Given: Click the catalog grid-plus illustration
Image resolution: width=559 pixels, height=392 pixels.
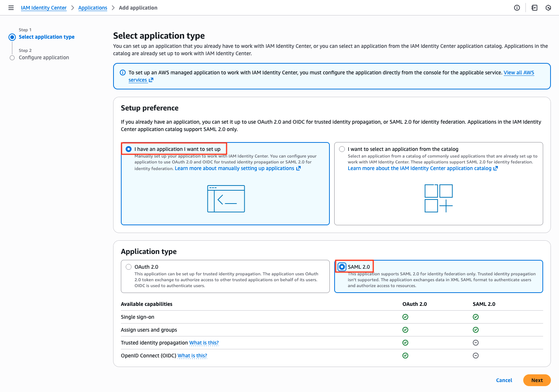Looking at the screenshot, I should point(439,198).
